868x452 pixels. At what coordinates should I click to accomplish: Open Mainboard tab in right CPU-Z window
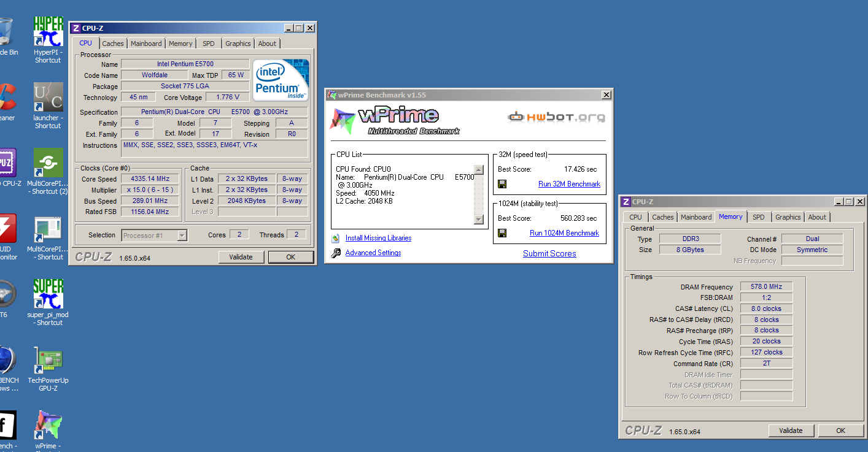696,217
